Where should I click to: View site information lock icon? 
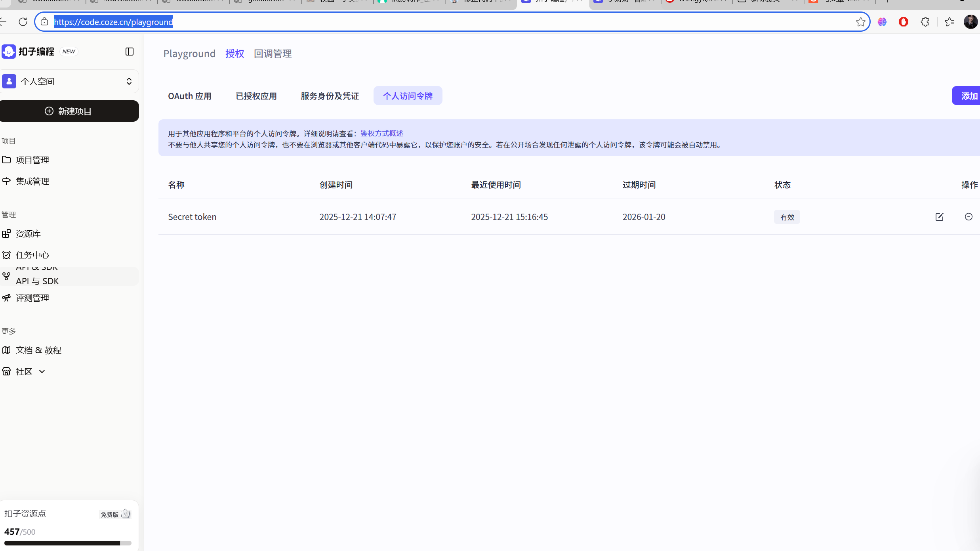[x=44, y=22]
